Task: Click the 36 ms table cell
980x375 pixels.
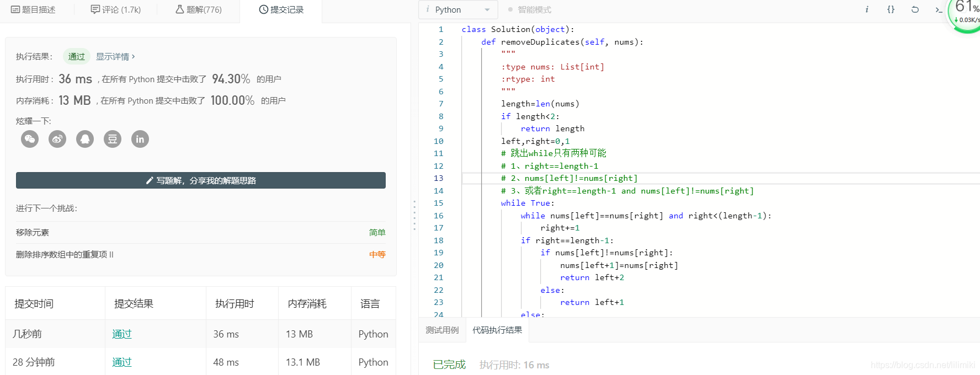Action: (x=226, y=334)
